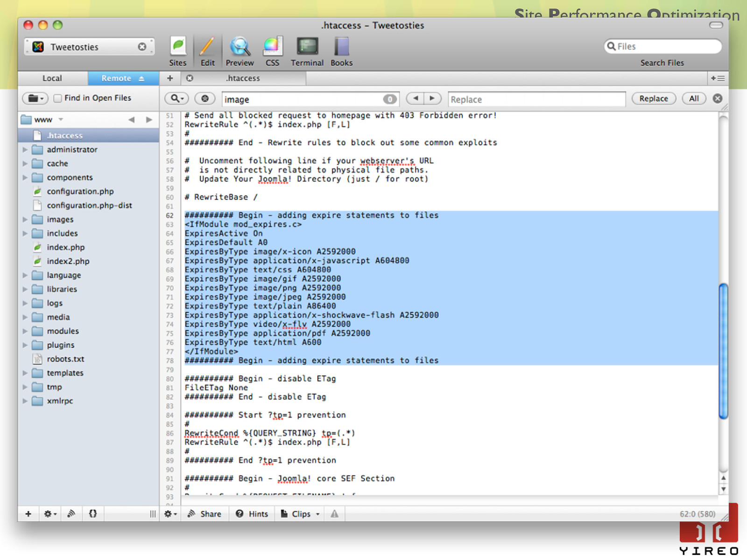This screenshot has height=560, width=747.
Task: Click the Share button
Action: click(x=204, y=514)
